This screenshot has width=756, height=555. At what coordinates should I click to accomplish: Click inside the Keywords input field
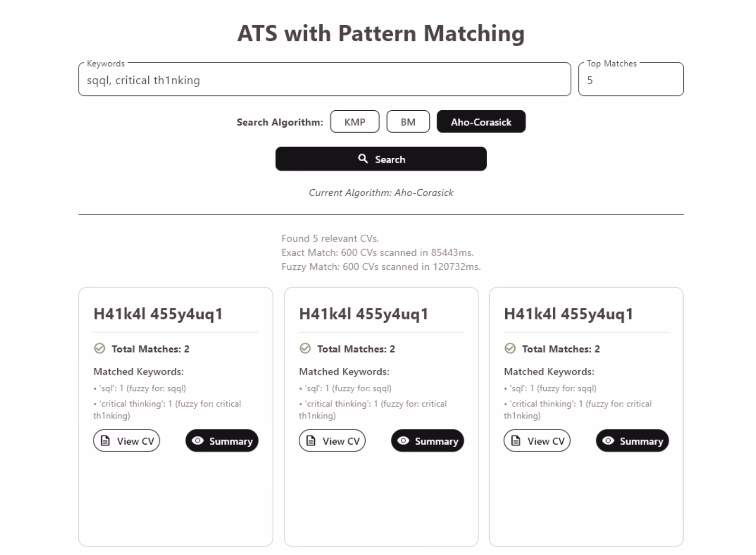(x=323, y=79)
